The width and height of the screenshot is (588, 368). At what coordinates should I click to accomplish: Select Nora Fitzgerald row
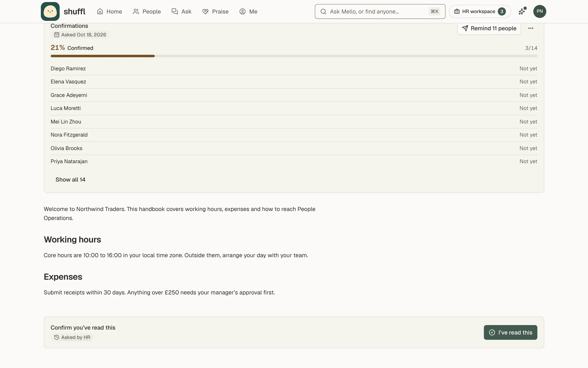[294, 135]
